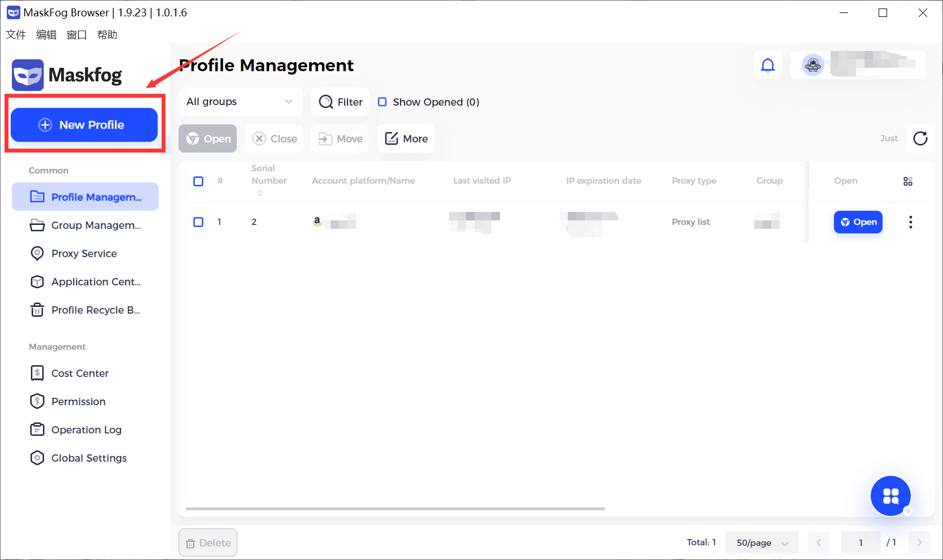
Task: Tick the checkbox for profile row 1
Action: coord(198,222)
